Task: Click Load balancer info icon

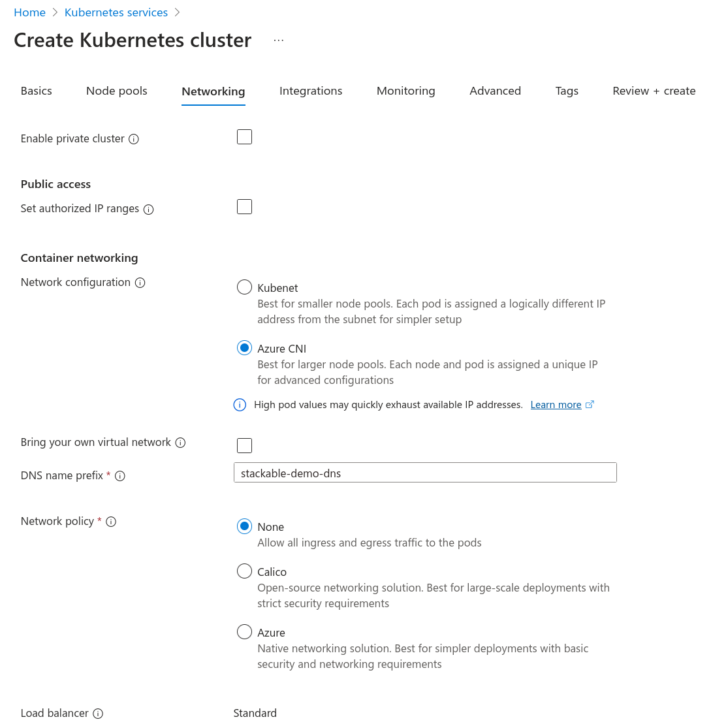Action: (98, 714)
